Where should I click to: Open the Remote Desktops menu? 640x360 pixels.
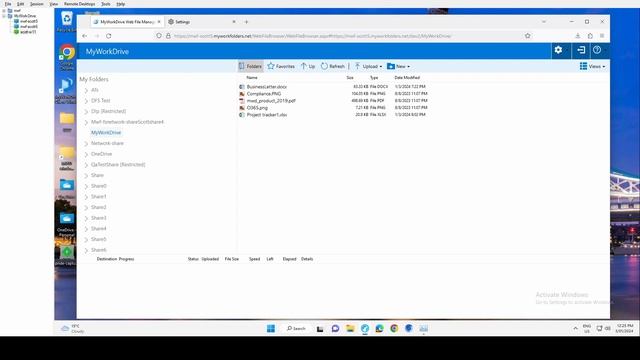tap(79, 4)
